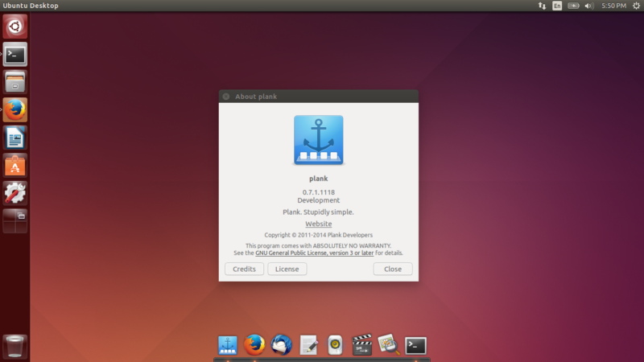
Task: Open the clapperboard video app in dock
Action: (361, 345)
